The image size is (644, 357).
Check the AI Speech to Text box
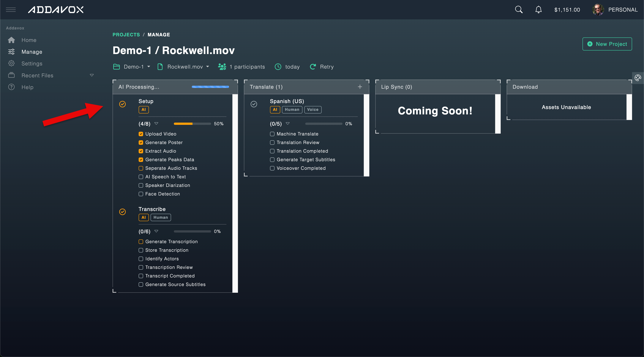(x=141, y=177)
